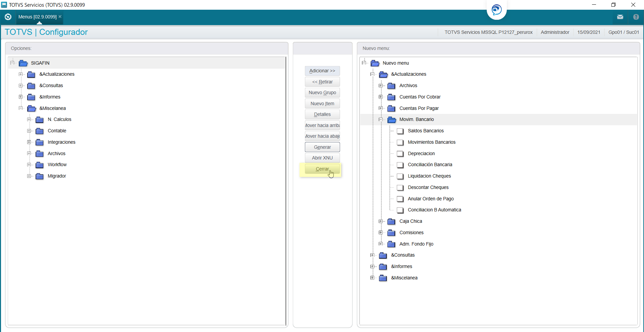This screenshot has height=332, width=644.
Task: Click the Workflow folder icon
Action: 40,165
